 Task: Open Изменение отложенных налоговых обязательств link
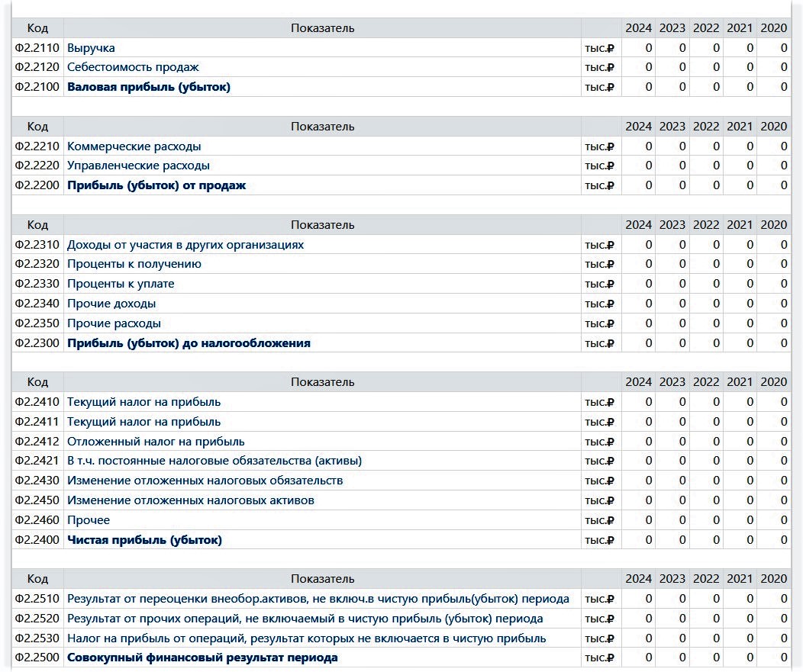[x=205, y=481]
